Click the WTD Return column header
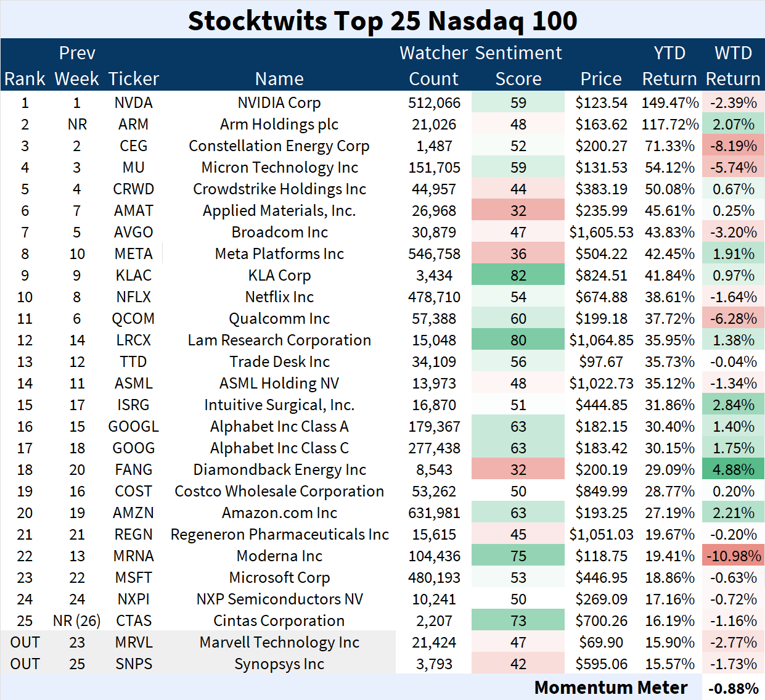This screenshot has height=700, width=765. tap(733, 65)
